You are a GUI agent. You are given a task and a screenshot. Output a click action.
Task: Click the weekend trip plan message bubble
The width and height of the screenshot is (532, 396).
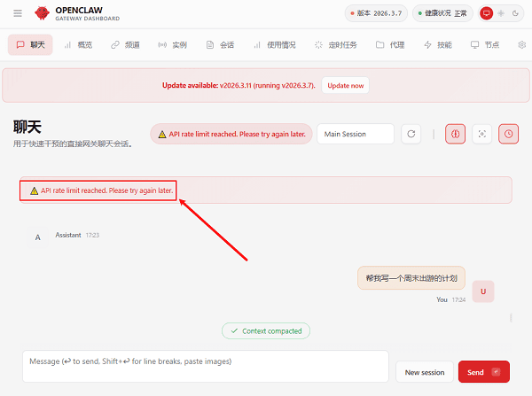point(411,278)
